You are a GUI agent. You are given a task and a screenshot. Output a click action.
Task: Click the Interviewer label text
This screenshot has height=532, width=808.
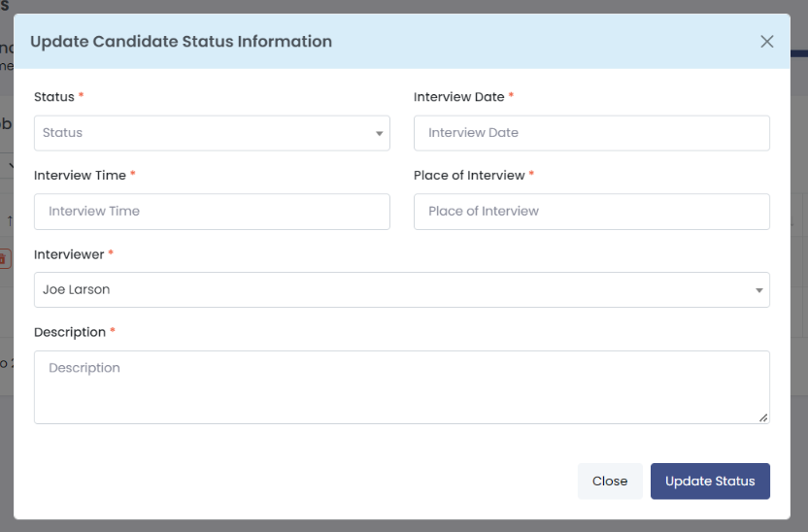69,254
